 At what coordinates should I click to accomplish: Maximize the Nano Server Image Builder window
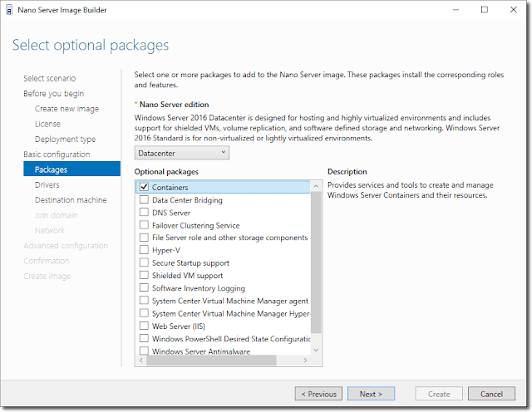click(x=485, y=9)
